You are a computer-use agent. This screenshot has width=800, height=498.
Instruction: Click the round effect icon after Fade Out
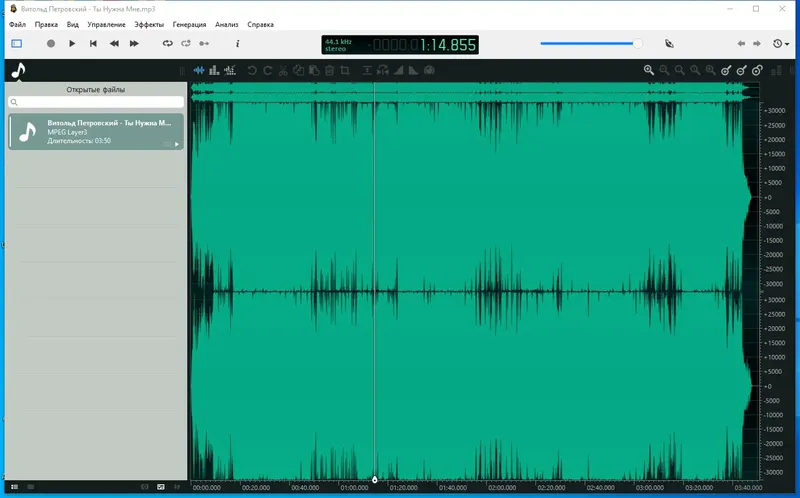[429, 70]
